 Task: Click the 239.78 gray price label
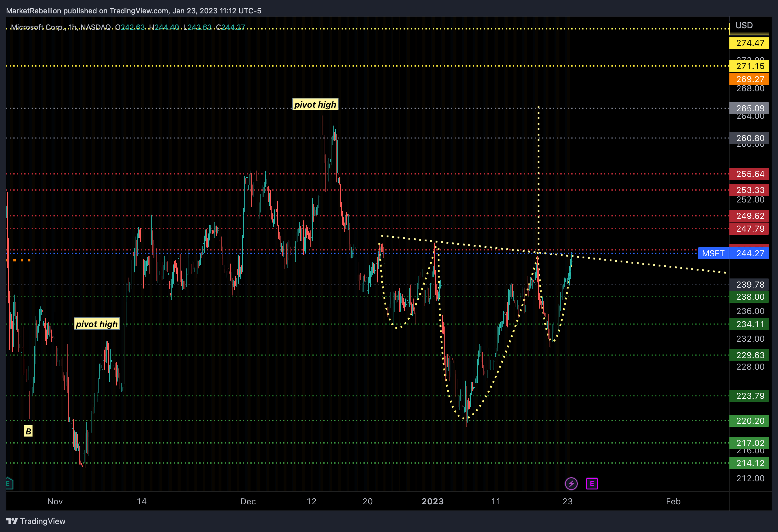[749, 285]
